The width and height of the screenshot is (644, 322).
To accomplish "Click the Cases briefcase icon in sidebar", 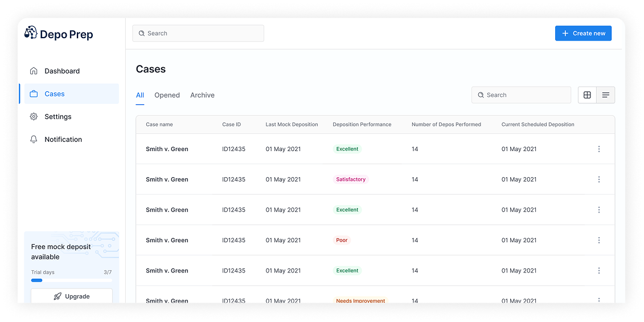I will (x=34, y=94).
